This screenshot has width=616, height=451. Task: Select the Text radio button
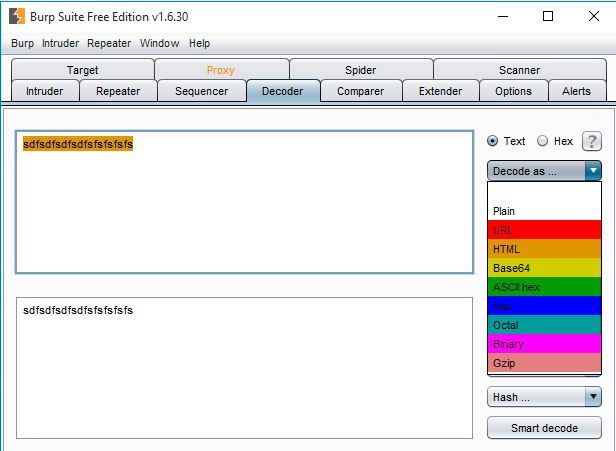click(x=493, y=141)
